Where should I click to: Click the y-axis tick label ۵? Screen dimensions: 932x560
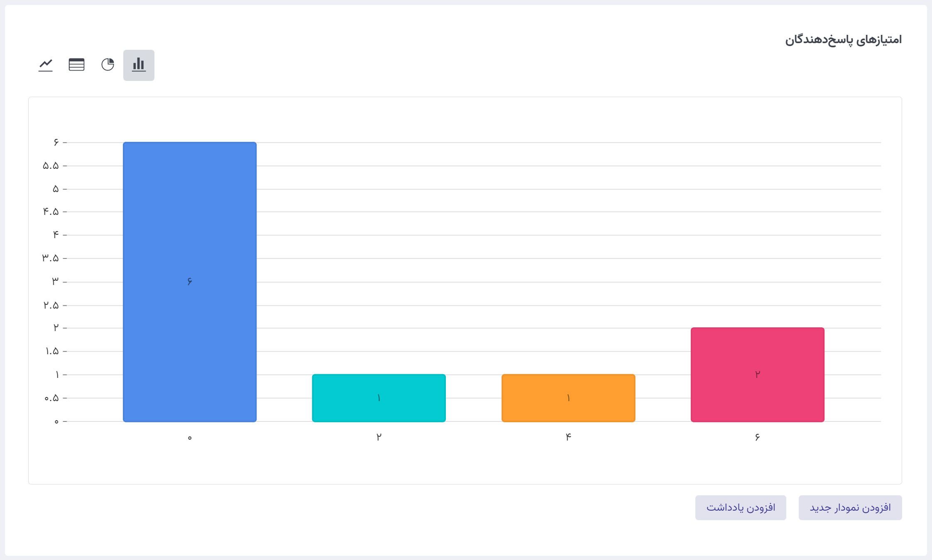pos(56,189)
